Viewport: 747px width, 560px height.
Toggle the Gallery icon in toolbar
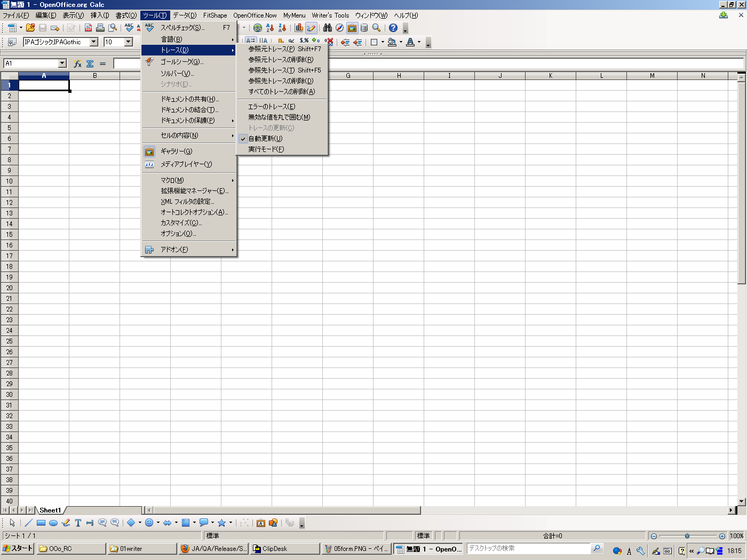(352, 28)
